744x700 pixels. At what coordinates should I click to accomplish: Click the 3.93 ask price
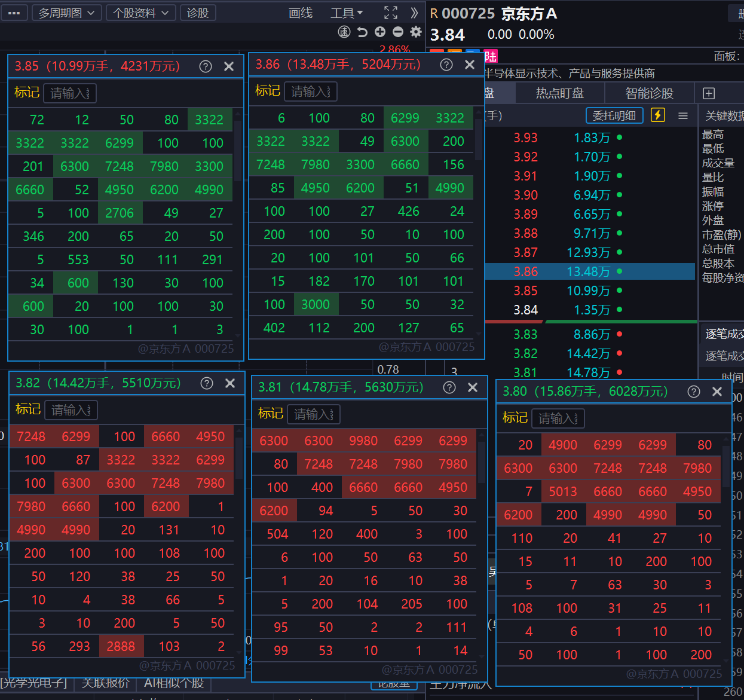click(526, 137)
